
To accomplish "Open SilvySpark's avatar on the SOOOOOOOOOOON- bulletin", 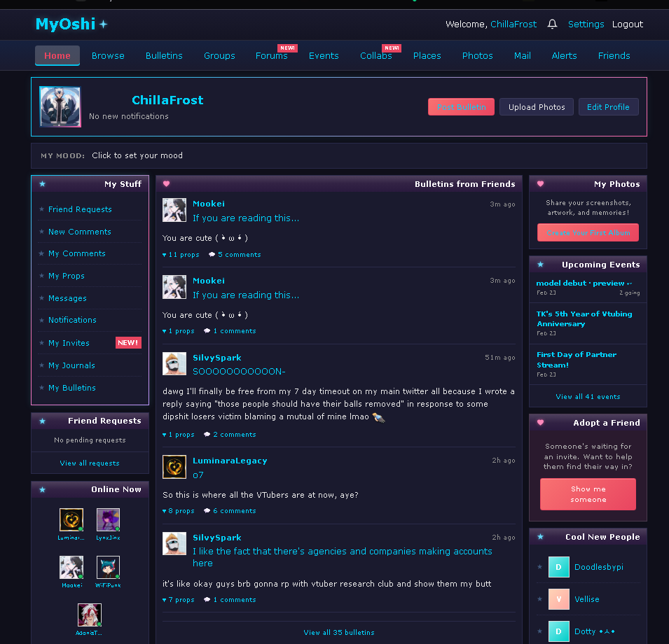I will coord(174,363).
